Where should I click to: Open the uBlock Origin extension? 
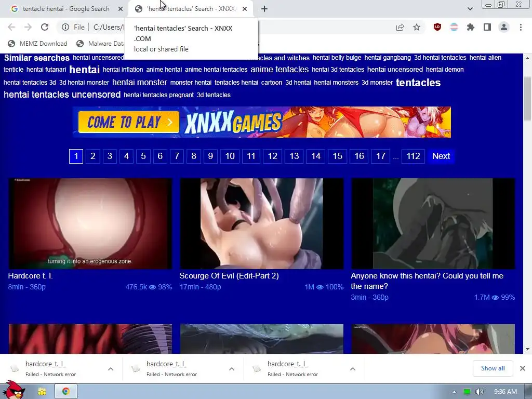(437, 27)
